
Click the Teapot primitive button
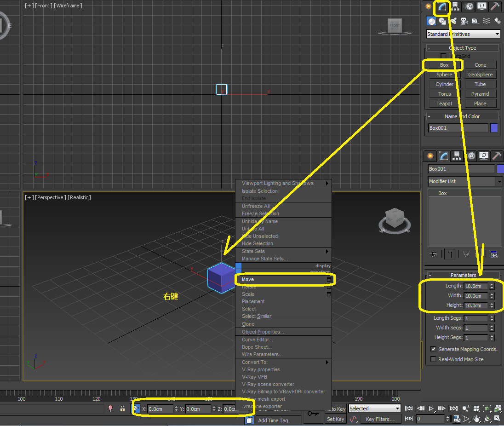(444, 104)
